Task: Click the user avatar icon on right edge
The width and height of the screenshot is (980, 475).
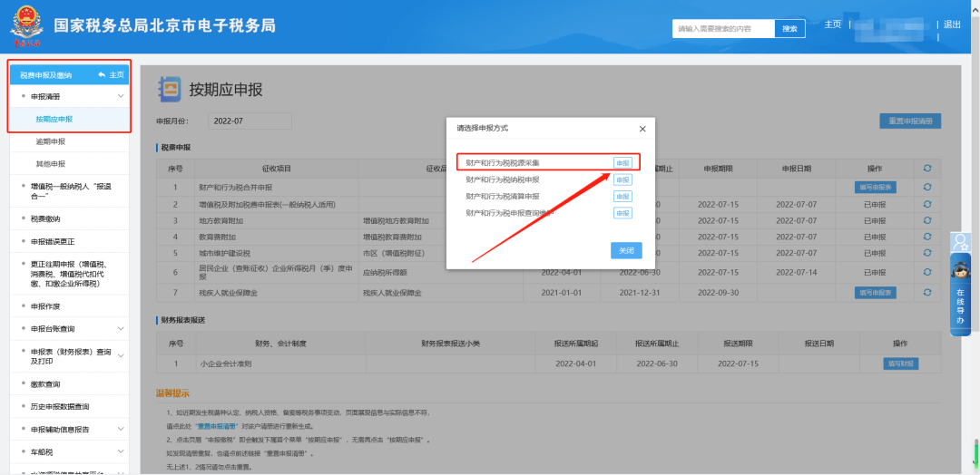Action: pos(960,241)
